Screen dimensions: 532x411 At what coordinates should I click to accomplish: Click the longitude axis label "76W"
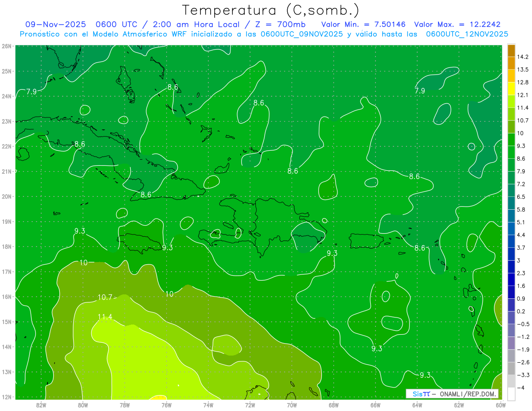pyautogui.click(x=166, y=405)
